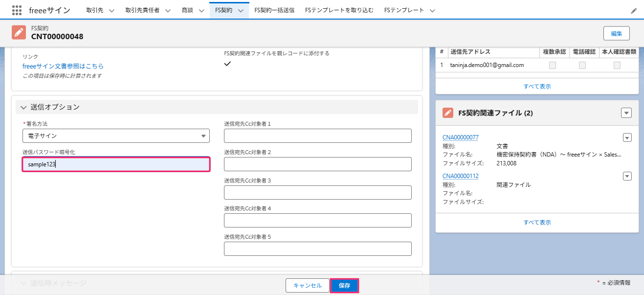Expand the 商談 tab dropdown chevron
This screenshot has width=644, height=295.
(201, 10)
